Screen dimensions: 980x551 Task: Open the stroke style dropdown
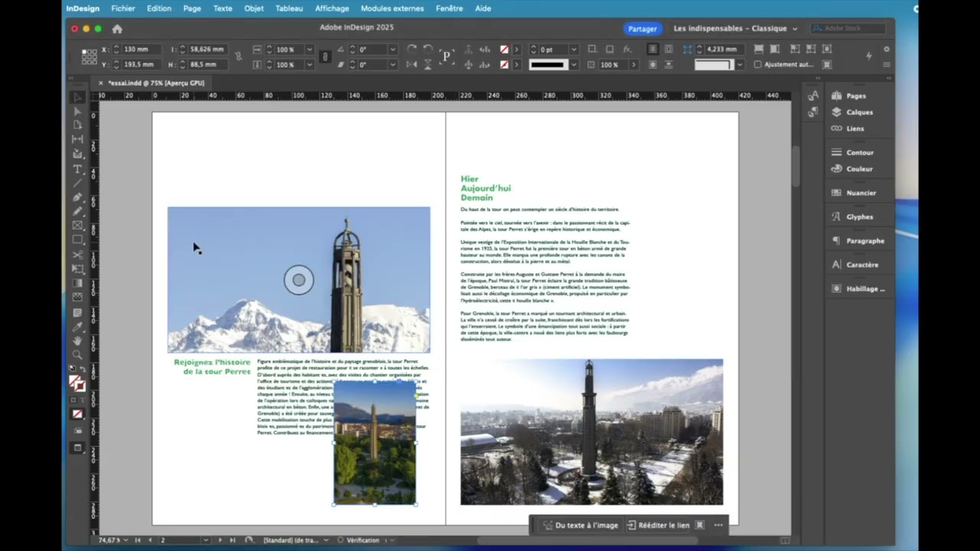click(573, 64)
